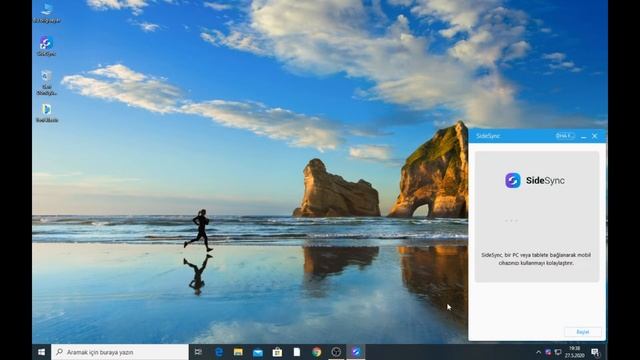This screenshot has width=640, height=360.
Task: Open the network icon in system tray
Action: (558, 352)
